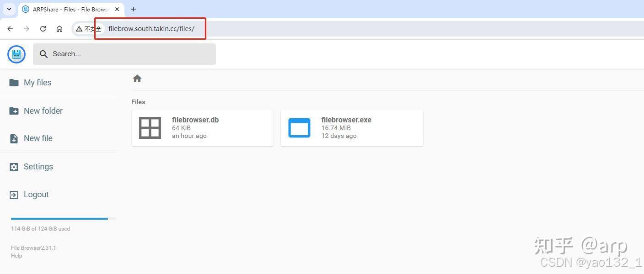This screenshot has height=274, width=644.
Task: Click the magnifier icon in the search bar
Action: pyautogui.click(x=43, y=53)
